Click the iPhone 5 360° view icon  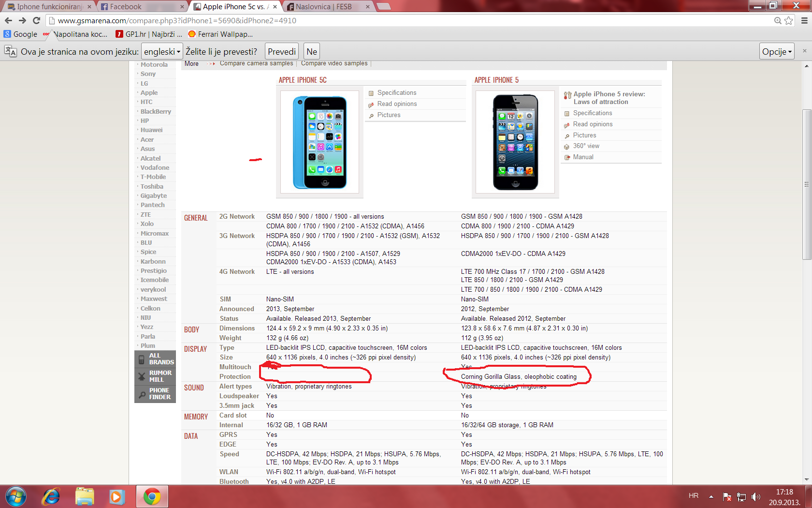(x=567, y=147)
